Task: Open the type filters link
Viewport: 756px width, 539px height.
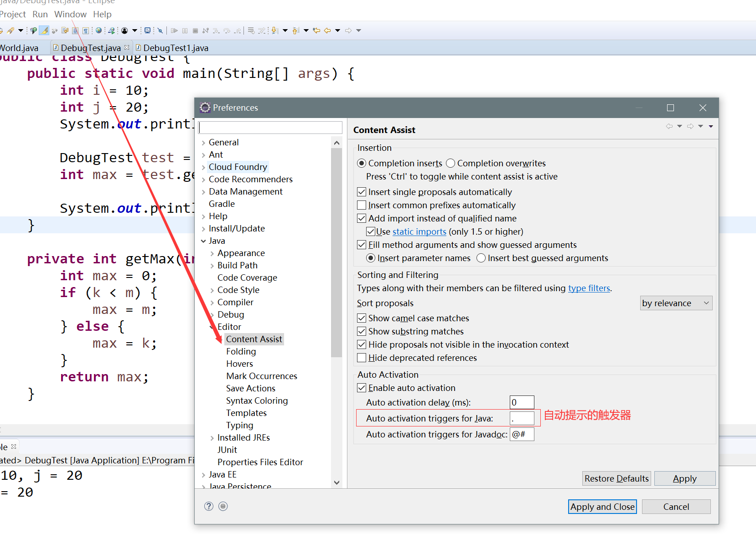Action: click(589, 288)
